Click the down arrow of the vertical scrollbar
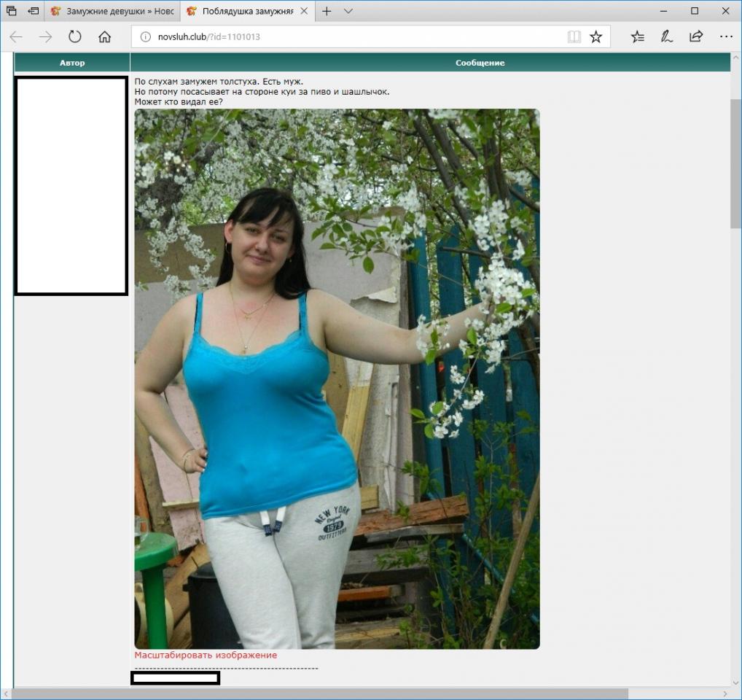 click(735, 684)
